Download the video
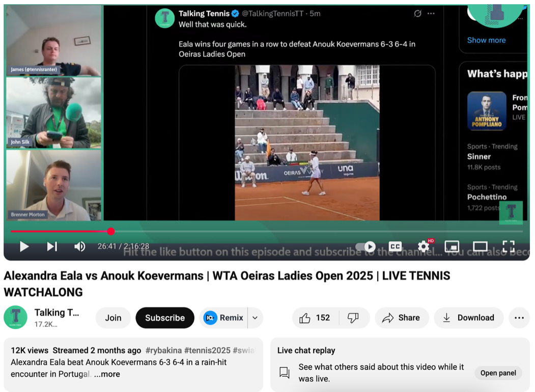This screenshot has width=535, height=392. click(x=469, y=318)
